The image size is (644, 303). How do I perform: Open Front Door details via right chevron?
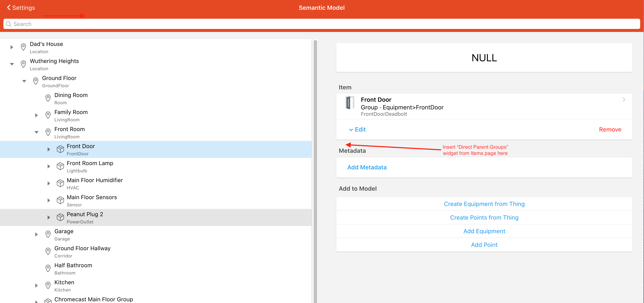624,99
